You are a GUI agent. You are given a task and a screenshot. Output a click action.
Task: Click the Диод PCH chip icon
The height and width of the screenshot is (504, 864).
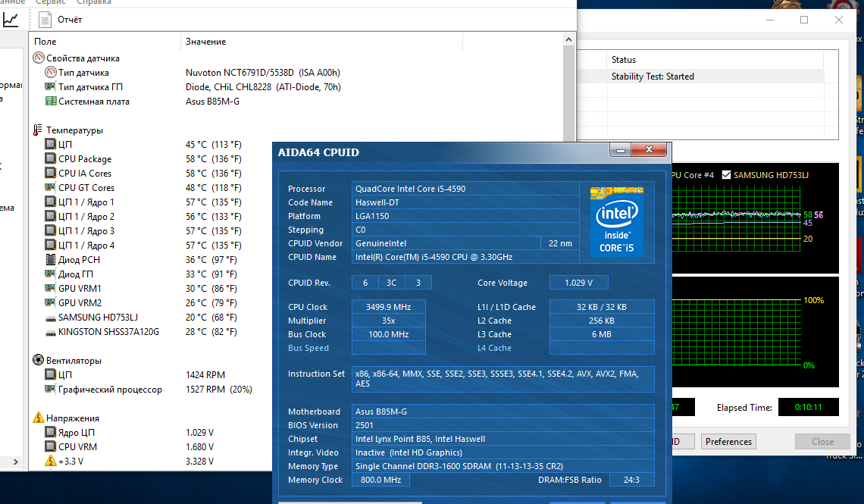[x=51, y=259]
